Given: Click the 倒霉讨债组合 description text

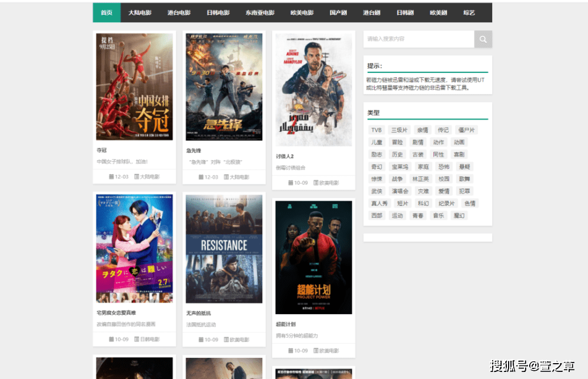Looking at the screenshot, I should pos(290,168).
